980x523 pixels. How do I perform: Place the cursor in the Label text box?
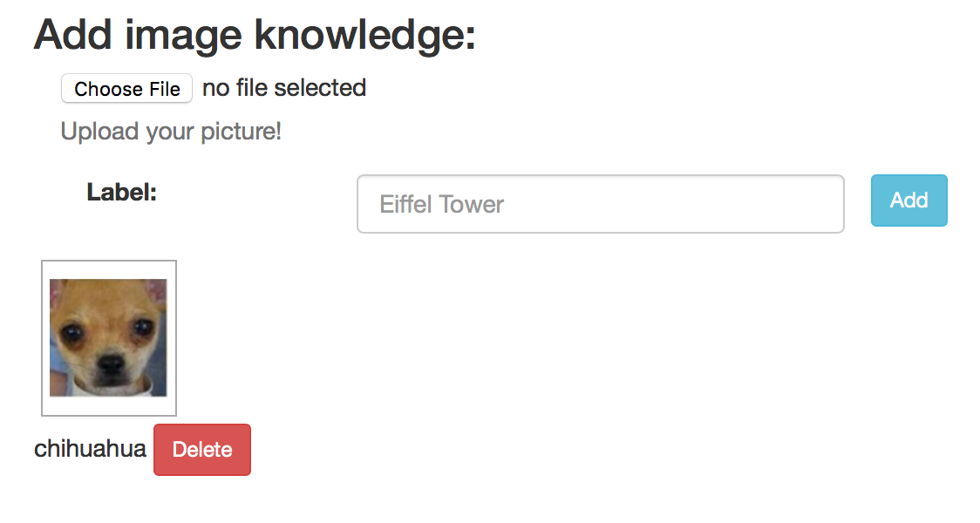click(x=601, y=204)
